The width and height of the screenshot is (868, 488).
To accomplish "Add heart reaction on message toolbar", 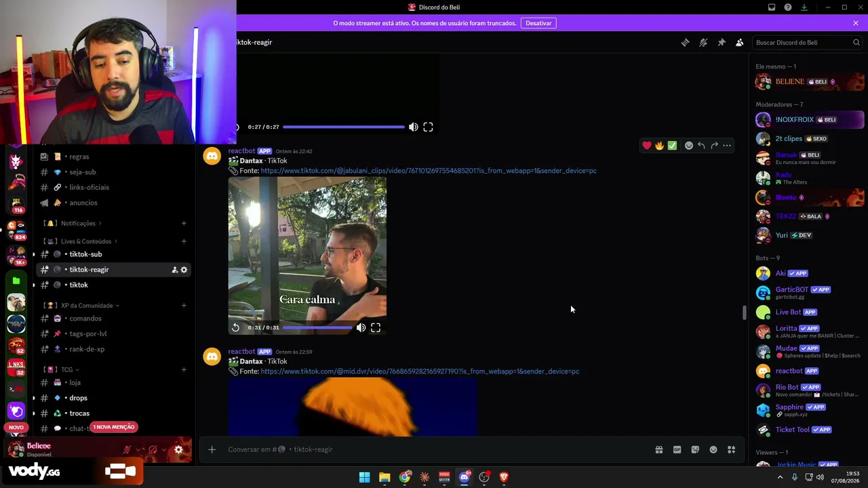I will coord(647,146).
